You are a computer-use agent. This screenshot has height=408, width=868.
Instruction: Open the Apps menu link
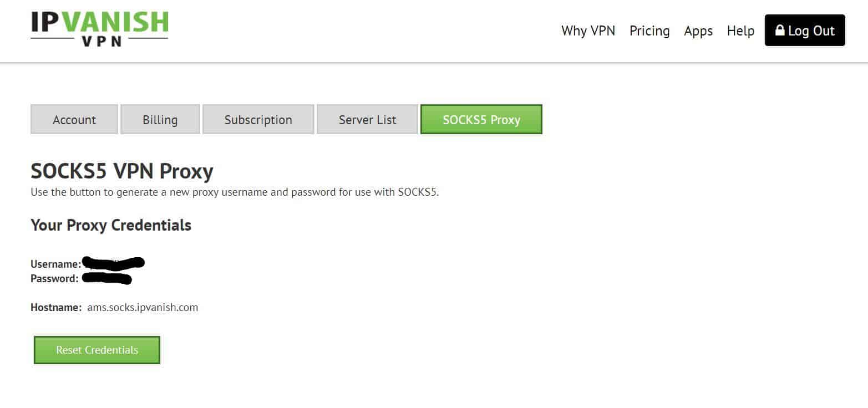(x=698, y=31)
